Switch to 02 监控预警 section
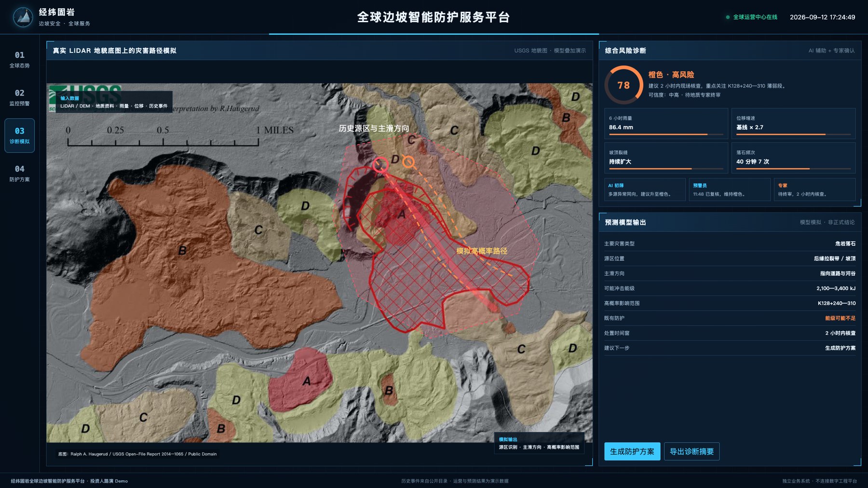Viewport: 868px width, 488px height. pos(20,97)
